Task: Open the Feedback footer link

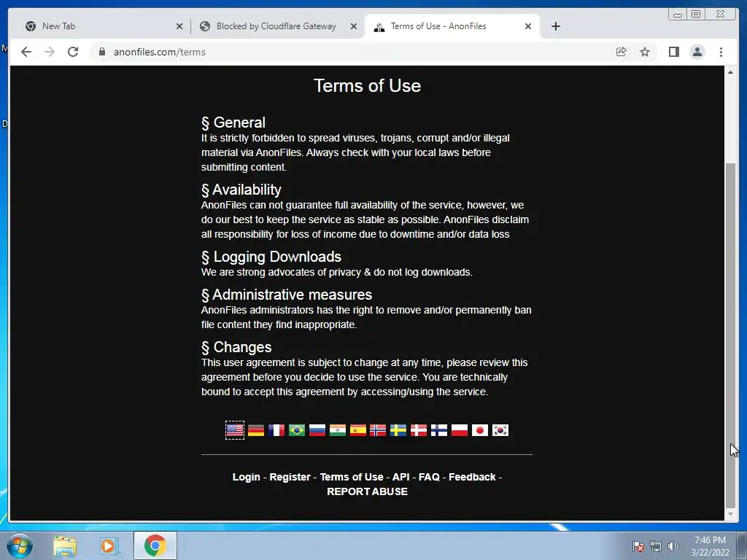Action: point(472,477)
